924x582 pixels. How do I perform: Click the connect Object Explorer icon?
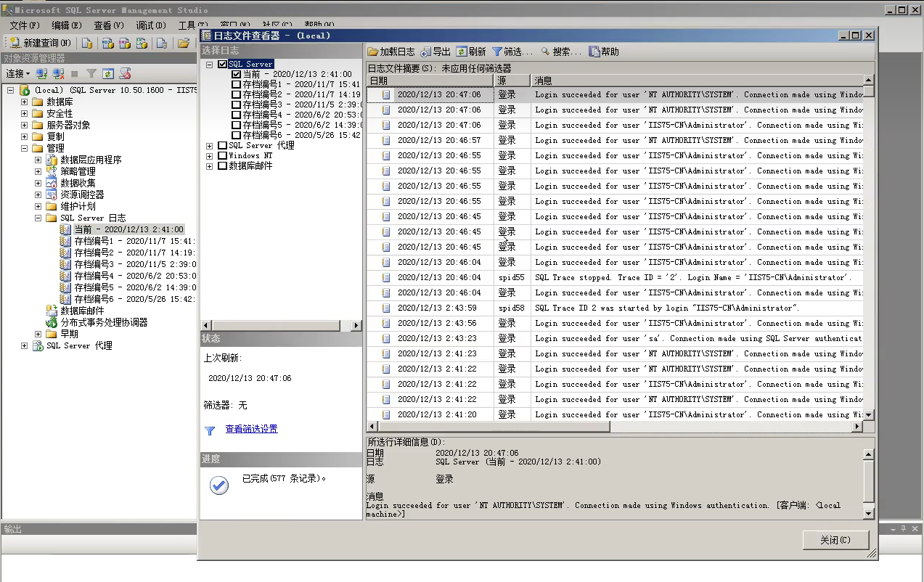[42, 73]
